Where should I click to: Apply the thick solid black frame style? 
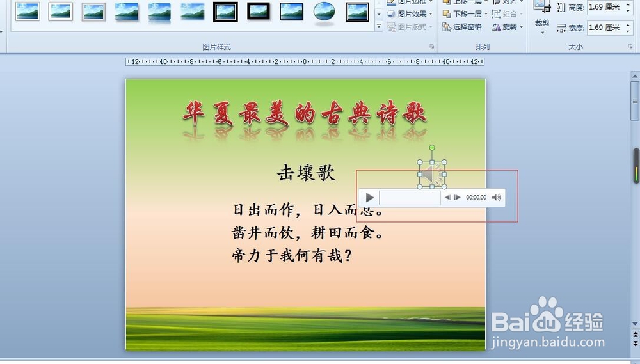click(x=259, y=12)
